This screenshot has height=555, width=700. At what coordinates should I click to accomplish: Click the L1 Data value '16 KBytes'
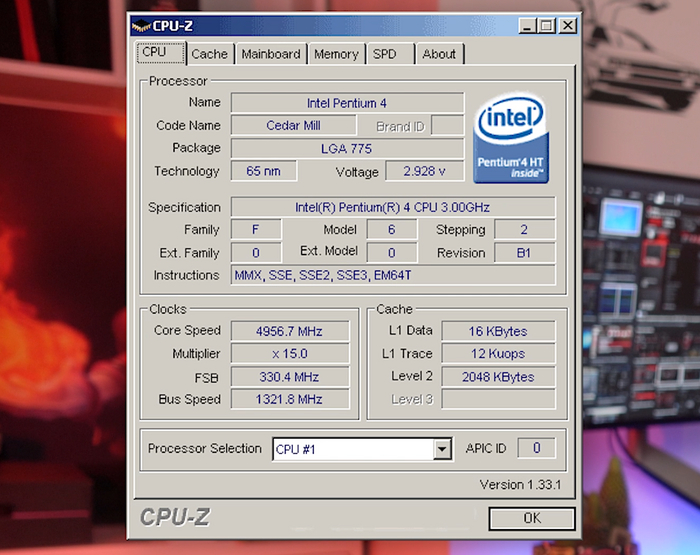click(x=498, y=331)
